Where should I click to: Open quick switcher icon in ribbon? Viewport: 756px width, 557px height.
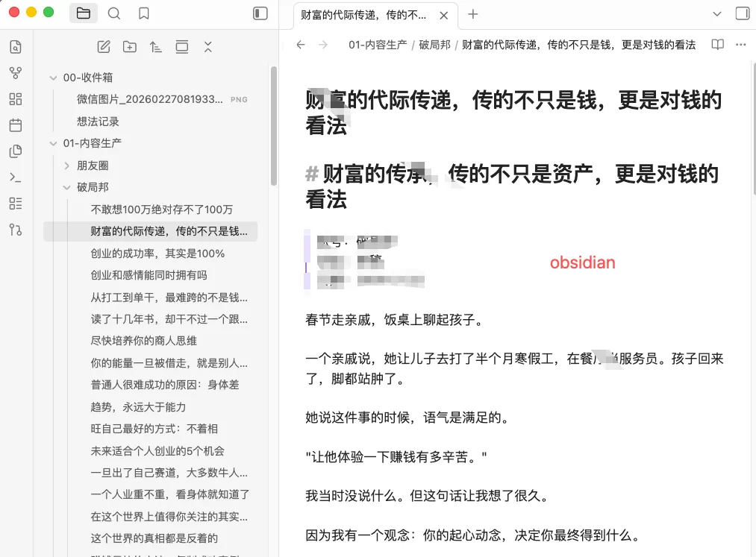coord(16,47)
